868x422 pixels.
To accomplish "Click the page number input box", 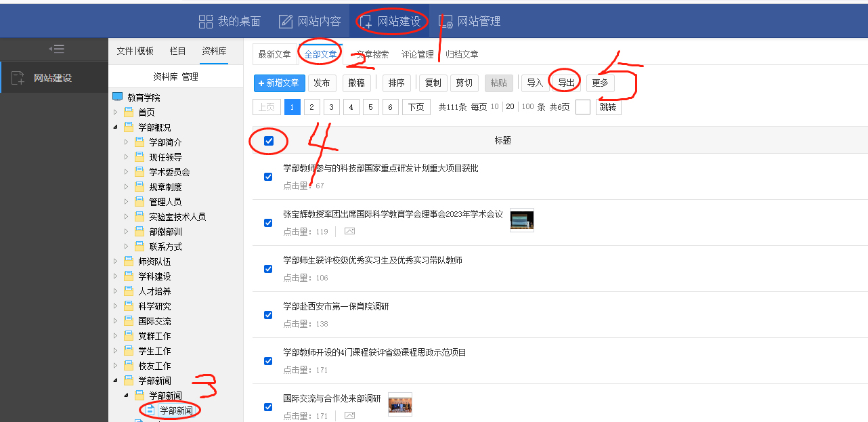I will (x=582, y=107).
